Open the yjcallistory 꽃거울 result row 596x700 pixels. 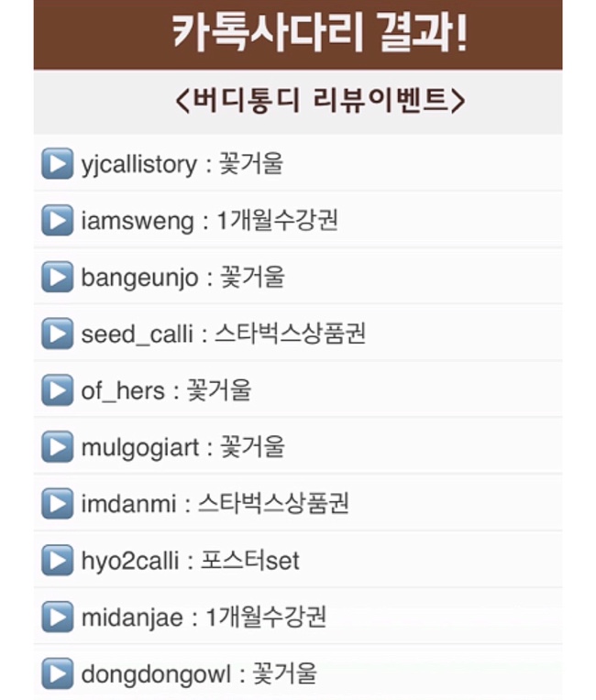(298, 163)
